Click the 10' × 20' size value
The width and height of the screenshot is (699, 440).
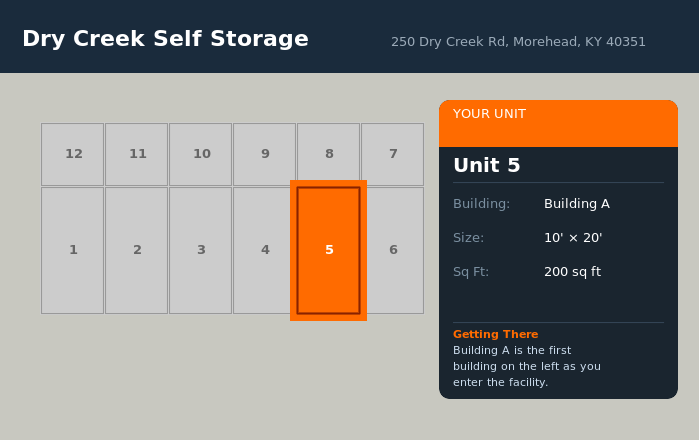572,238
